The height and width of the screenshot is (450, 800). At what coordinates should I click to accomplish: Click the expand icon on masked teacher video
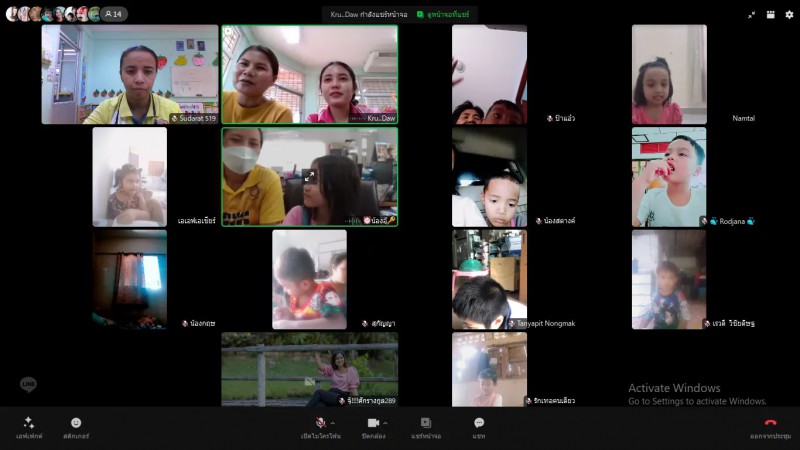309,177
